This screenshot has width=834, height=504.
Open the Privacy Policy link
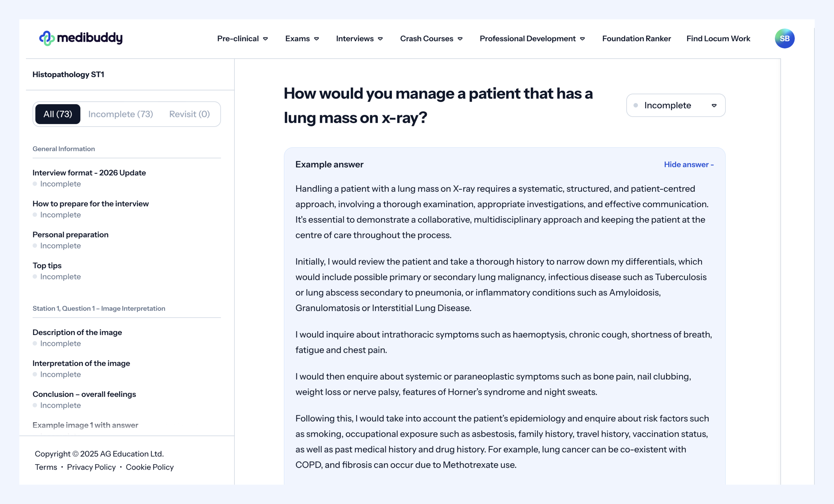pos(91,467)
